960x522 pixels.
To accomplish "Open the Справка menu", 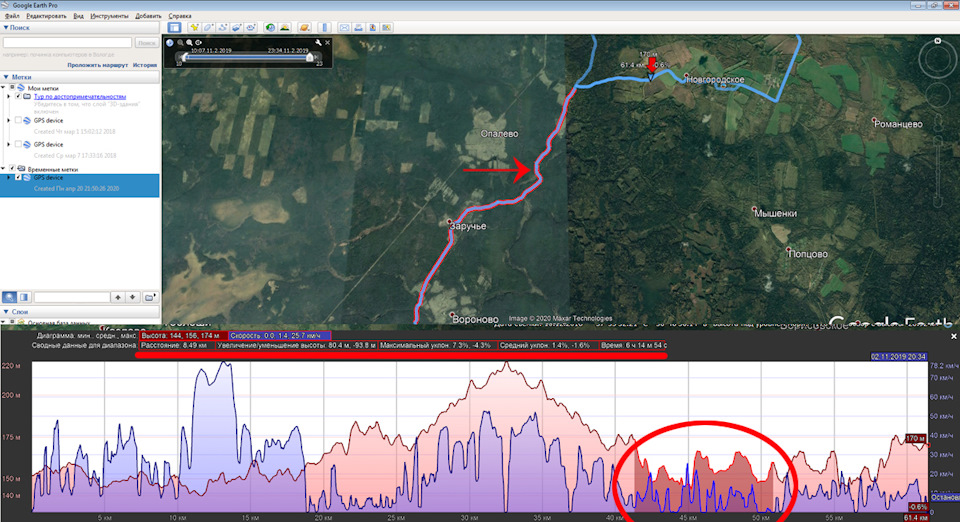I will [x=179, y=16].
